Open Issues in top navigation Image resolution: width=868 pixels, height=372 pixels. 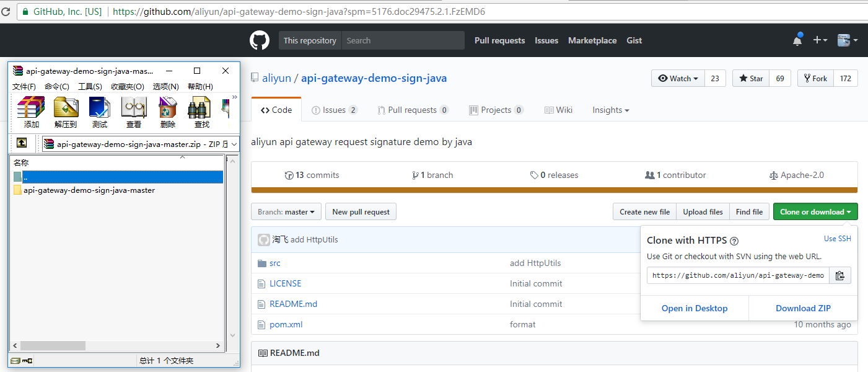pos(546,40)
